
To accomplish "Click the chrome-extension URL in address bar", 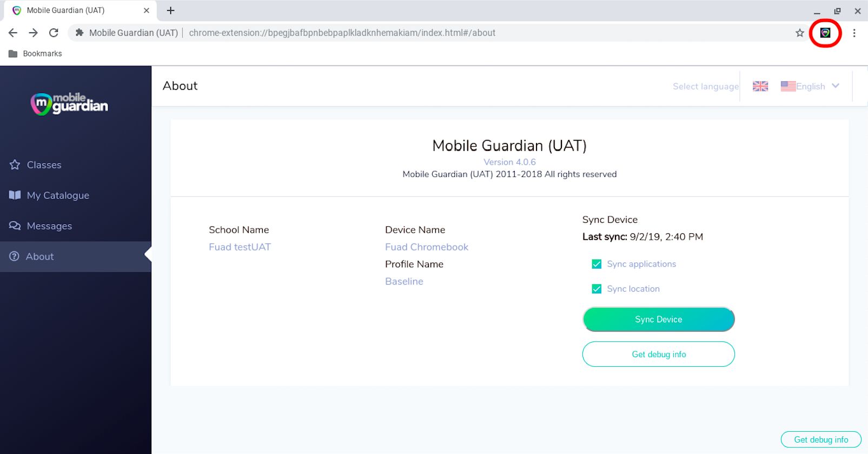I will pos(342,33).
